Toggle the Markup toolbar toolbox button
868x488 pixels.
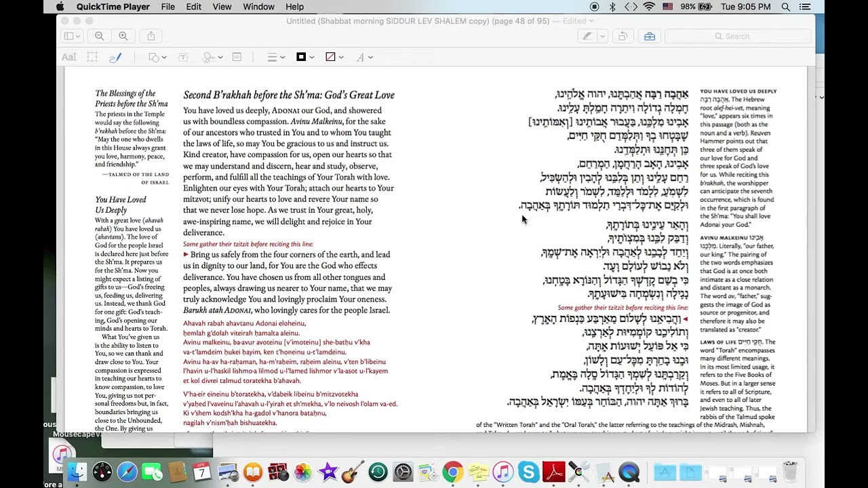tap(650, 36)
